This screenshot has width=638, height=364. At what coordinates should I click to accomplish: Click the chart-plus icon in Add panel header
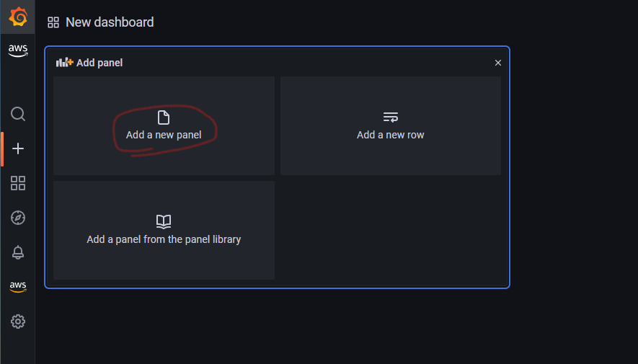click(64, 62)
